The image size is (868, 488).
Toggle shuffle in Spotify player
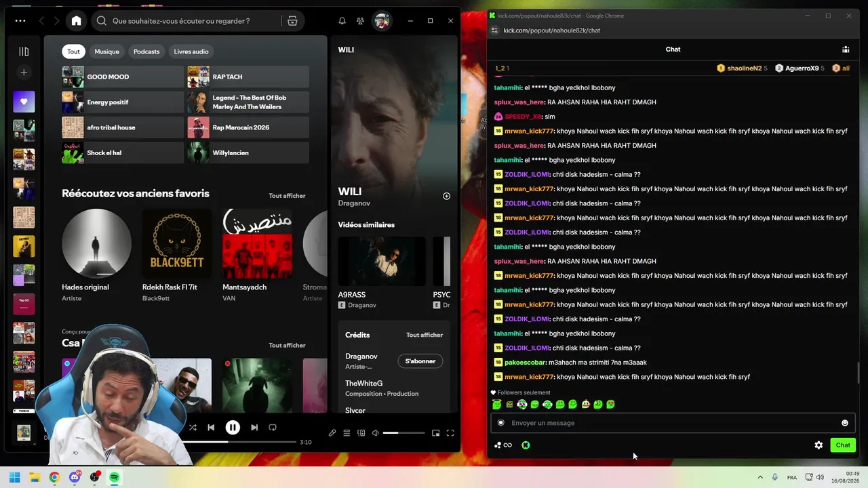click(x=193, y=428)
